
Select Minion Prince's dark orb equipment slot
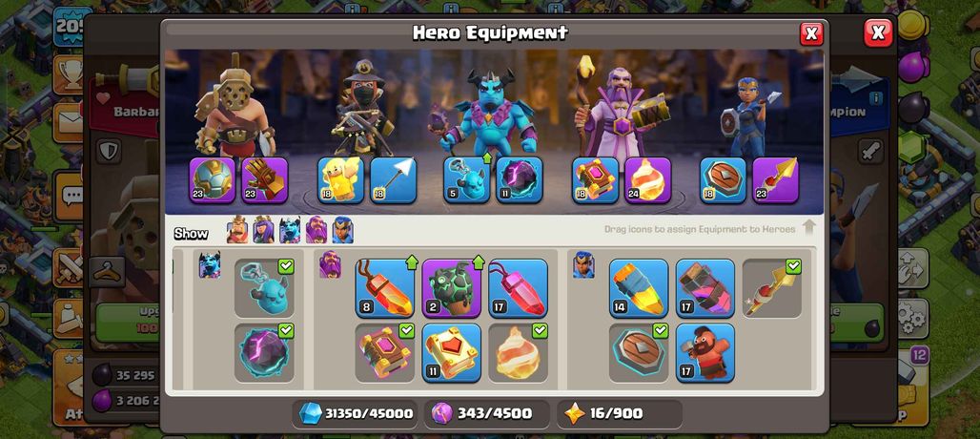520,180
